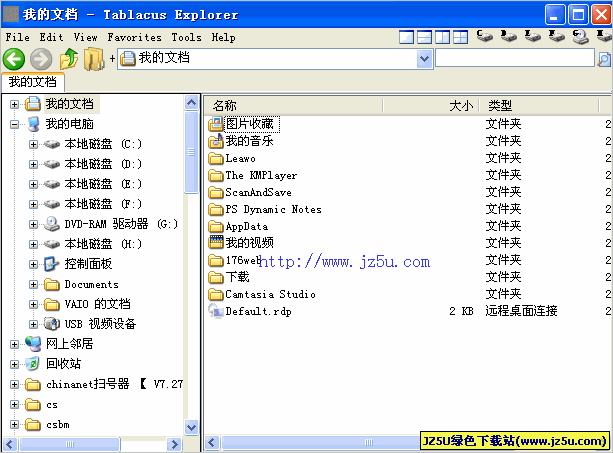Open drive D shortcut in toolbar
The width and height of the screenshot is (613, 453).
(x=509, y=36)
